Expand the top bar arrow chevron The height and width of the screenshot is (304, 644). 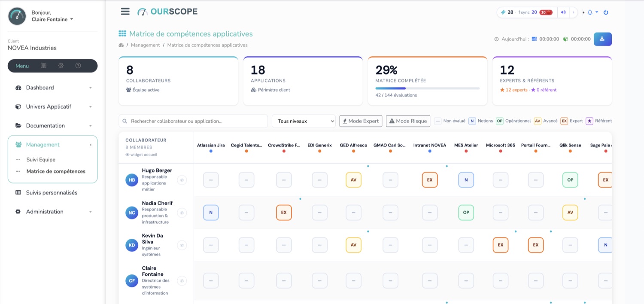pos(573,12)
